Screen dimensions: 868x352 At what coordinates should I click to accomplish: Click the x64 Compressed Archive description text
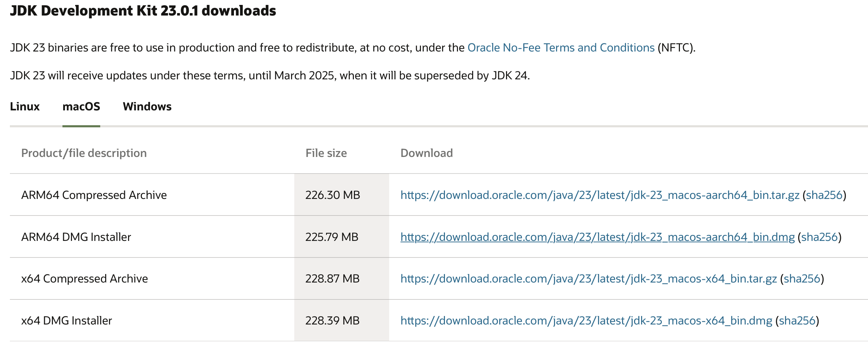click(85, 279)
